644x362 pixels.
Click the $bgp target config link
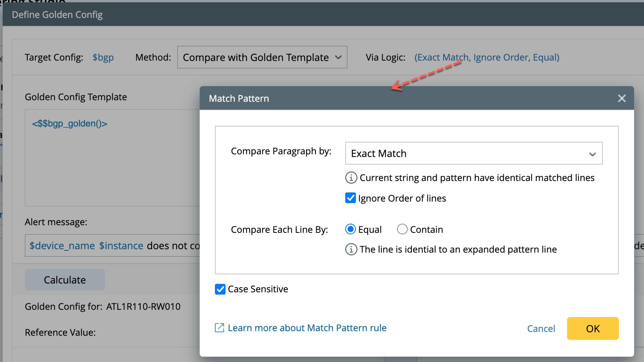point(103,58)
